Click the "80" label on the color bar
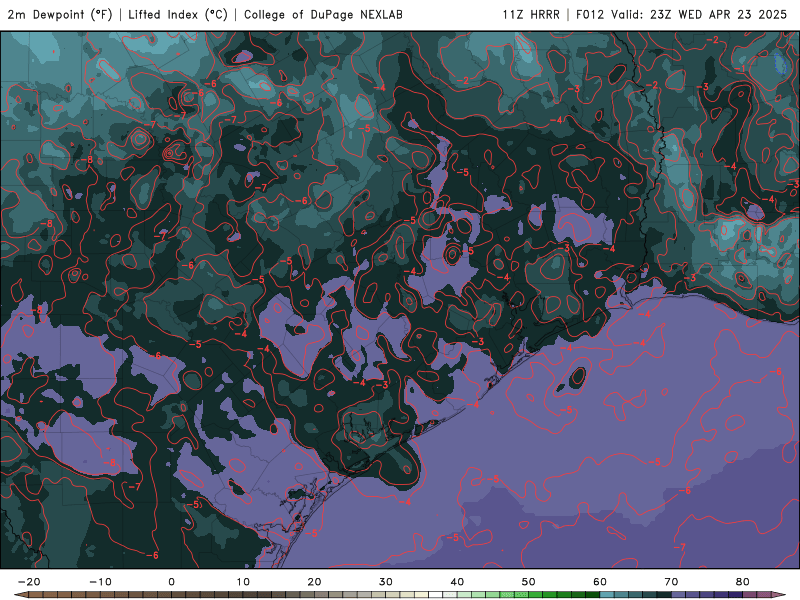 [x=743, y=582]
